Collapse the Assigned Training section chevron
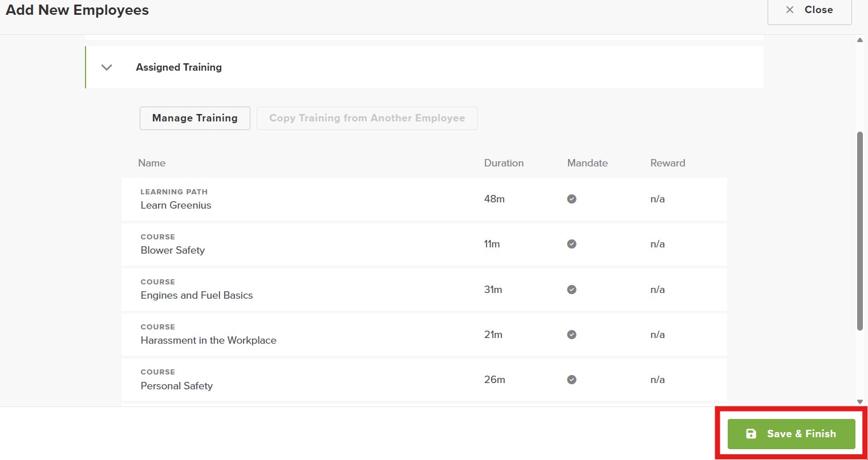Screen dimensions: 868x460 tap(107, 67)
